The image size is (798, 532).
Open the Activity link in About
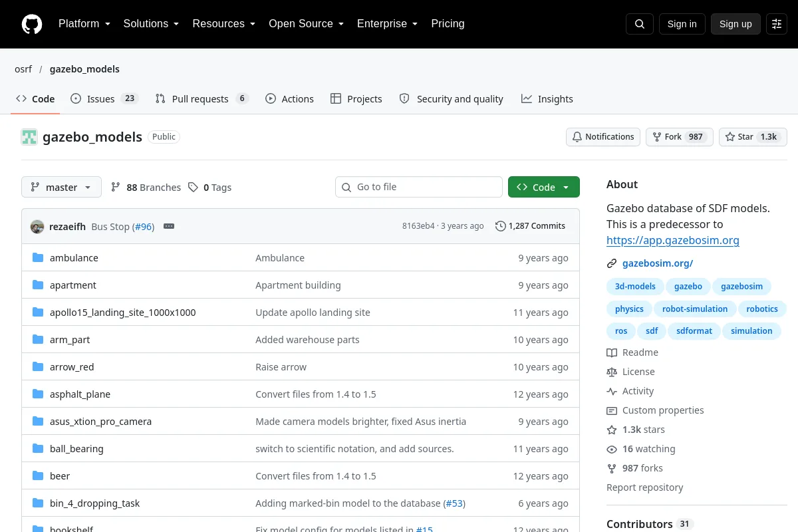630,391
